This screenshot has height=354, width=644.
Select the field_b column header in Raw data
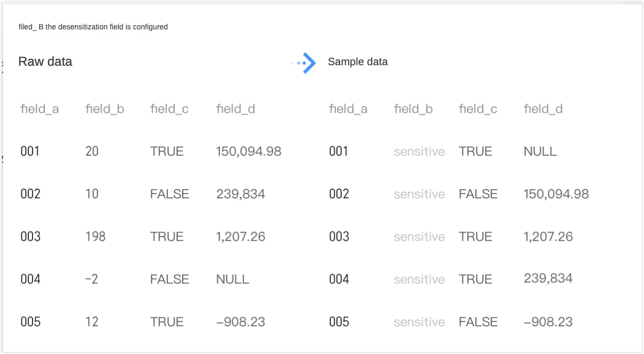105,109
